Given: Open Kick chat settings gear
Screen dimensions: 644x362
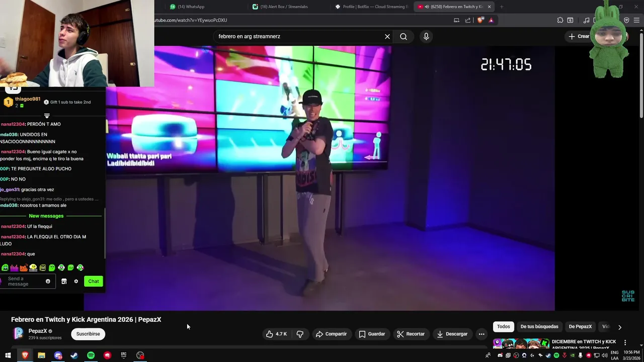Looking at the screenshot, I should (76, 281).
